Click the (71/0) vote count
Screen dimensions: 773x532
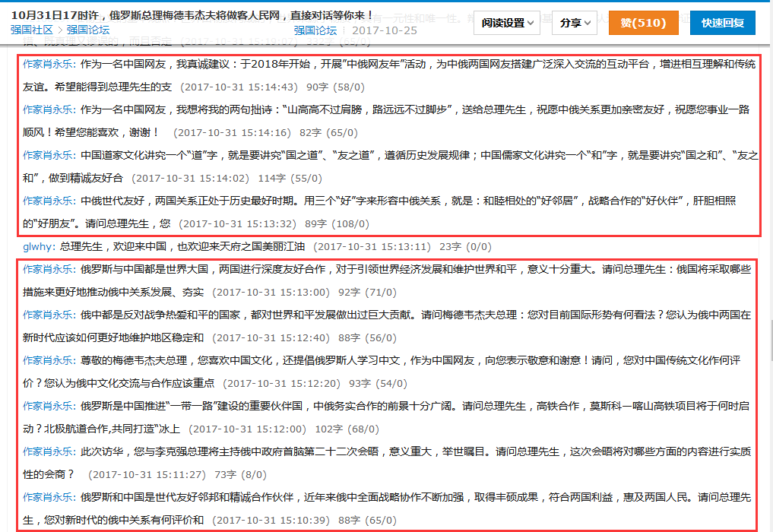coord(381,293)
